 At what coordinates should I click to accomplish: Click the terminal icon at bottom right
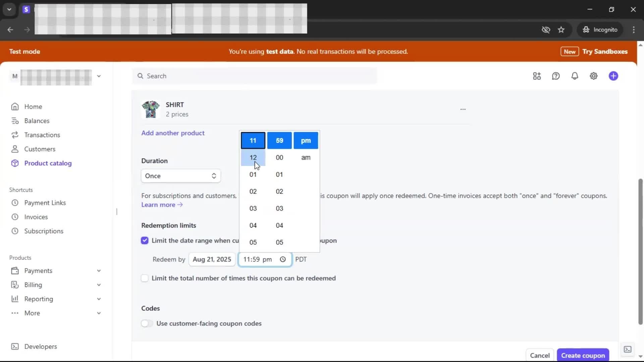coord(628,349)
